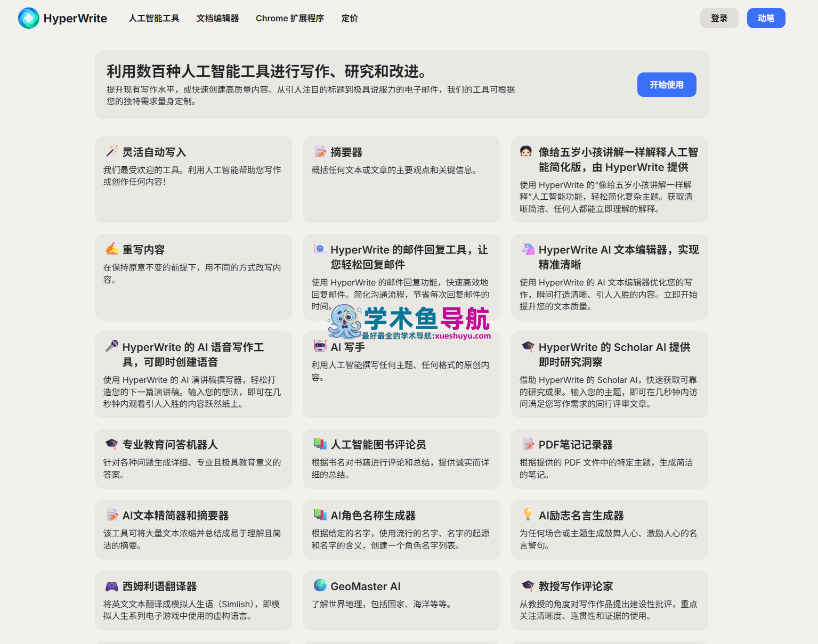The width and height of the screenshot is (818, 644).
Task: Click the HyperWrite logo icon
Action: click(29, 18)
